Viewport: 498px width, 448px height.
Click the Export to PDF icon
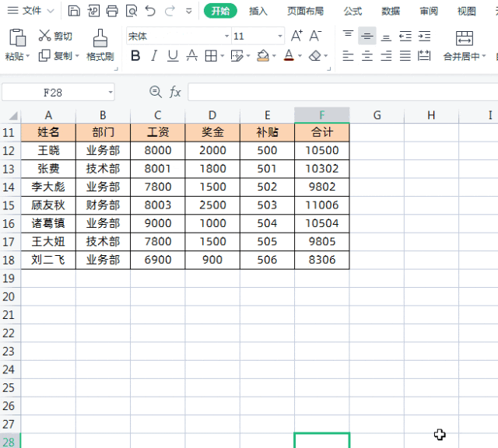(93, 11)
